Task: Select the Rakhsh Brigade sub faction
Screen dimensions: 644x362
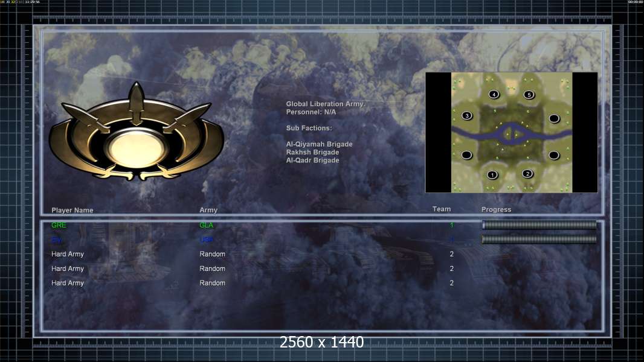Action: point(312,152)
